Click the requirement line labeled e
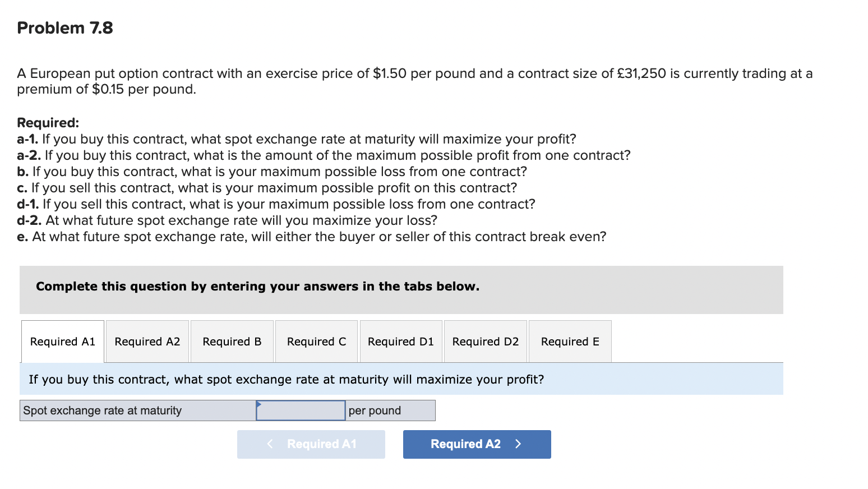 click(x=311, y=236)
